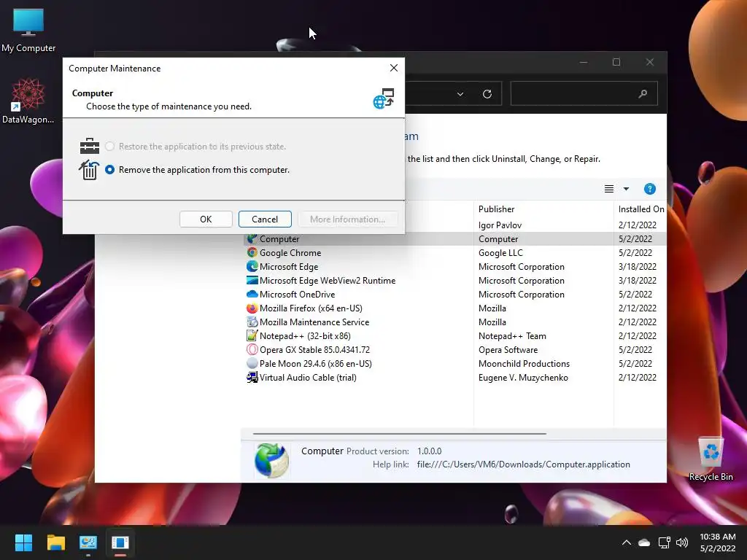The width and height of the screenshot is (747, 560).
Task: Expand the address bar history dropdown
Action: click(x=460, y=94)
